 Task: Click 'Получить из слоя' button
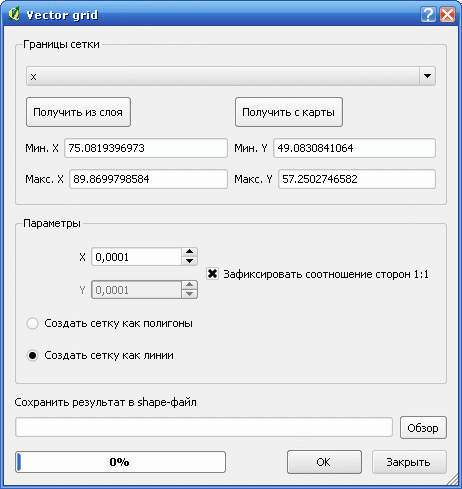pyautogui.click(x=78, y=112)
